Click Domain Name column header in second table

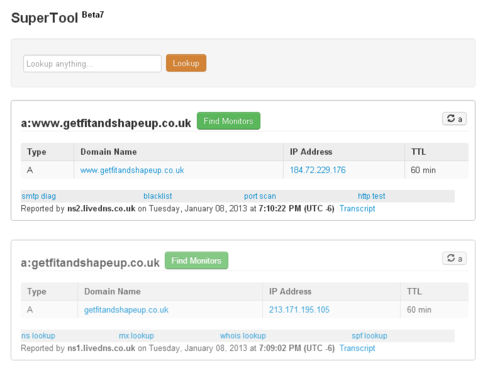point(112,292)
